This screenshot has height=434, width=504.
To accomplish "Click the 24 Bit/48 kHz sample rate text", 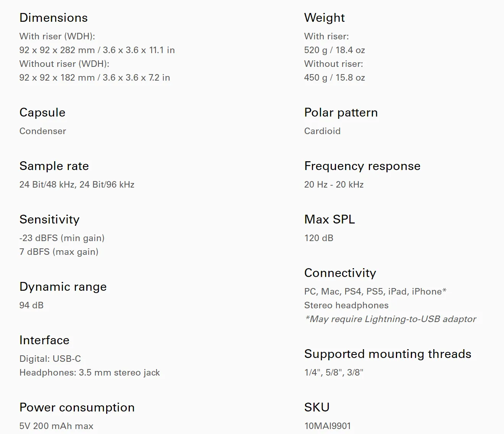I will 47,185.
